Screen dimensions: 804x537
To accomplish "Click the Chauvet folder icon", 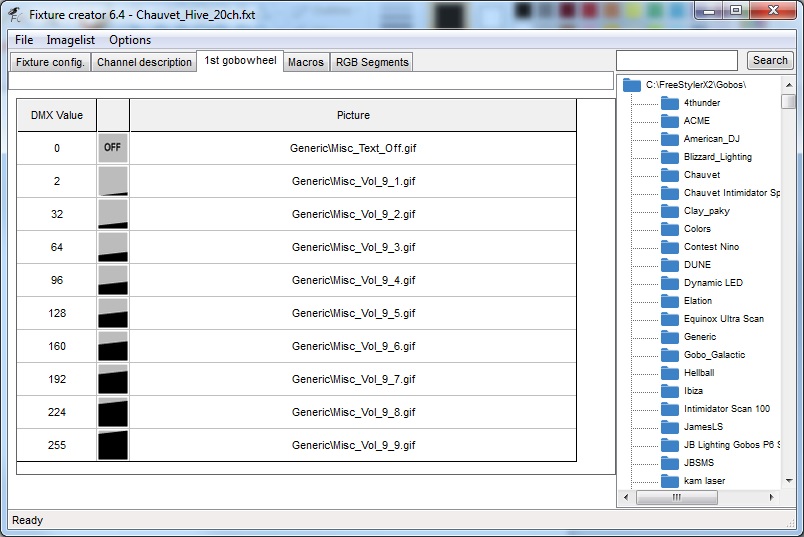I will pyautogui.click(x=670, y=175).
